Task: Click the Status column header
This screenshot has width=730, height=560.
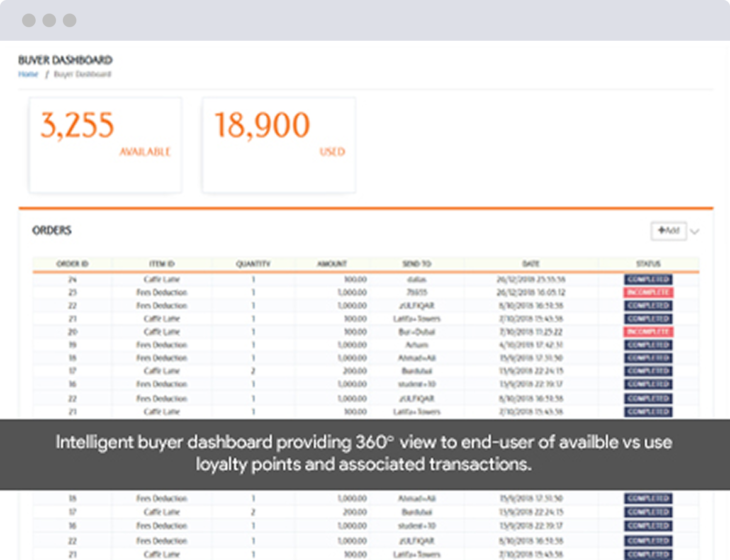Action: tap(648, 264)
